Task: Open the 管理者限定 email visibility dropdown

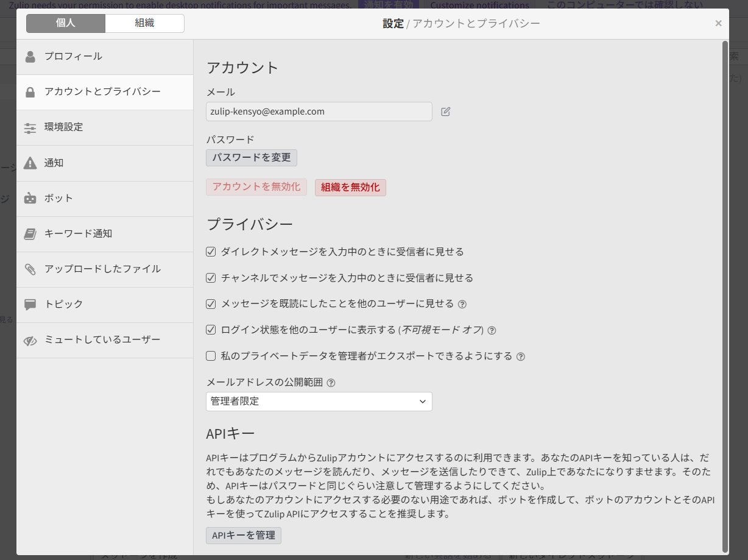Action: point(319,401)
